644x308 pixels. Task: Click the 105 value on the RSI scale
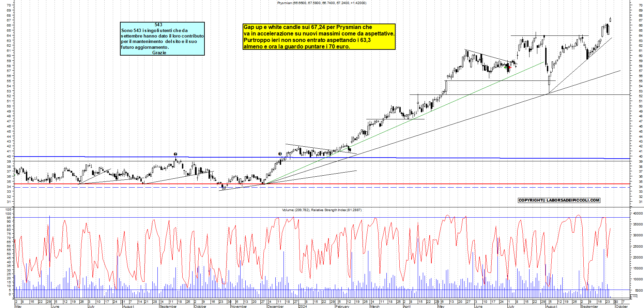coord(9,209)
